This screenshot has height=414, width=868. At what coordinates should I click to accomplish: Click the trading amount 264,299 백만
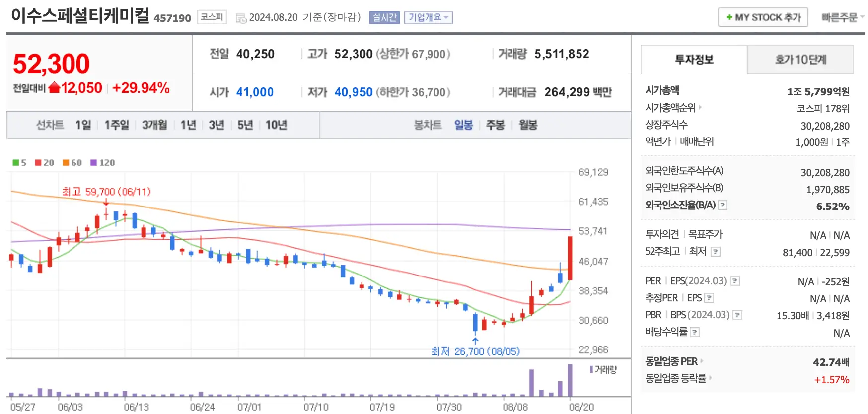(578, 92)
